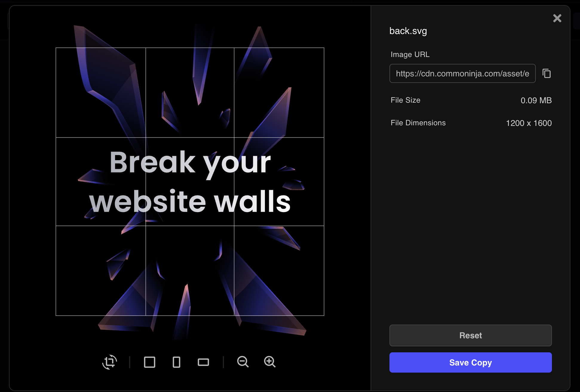Zoom in with the magnifier plus icon

[270, 362]
